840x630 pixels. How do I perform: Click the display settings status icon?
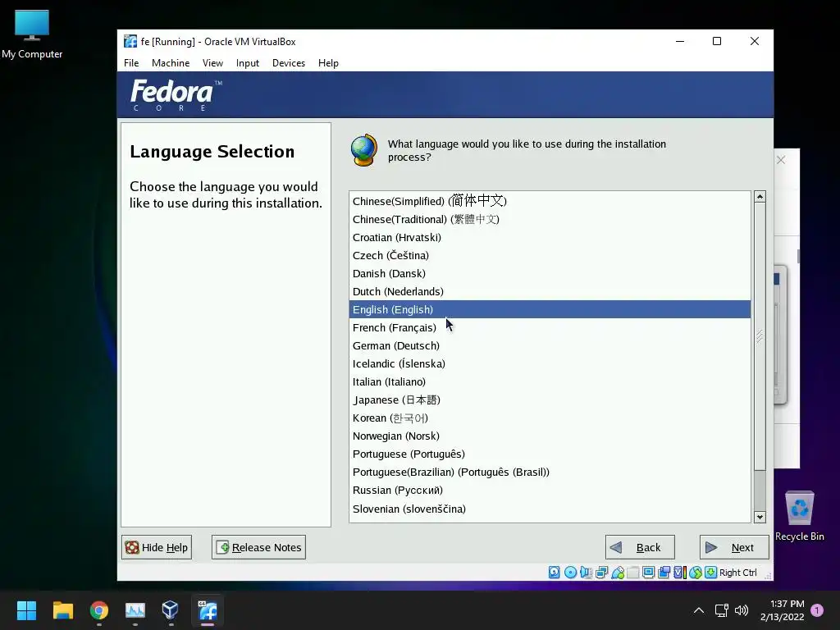coord(648,573)
